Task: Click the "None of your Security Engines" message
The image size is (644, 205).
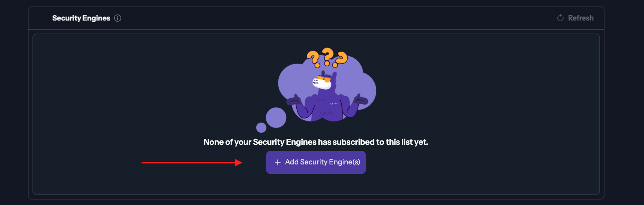Action: (316, 142)
